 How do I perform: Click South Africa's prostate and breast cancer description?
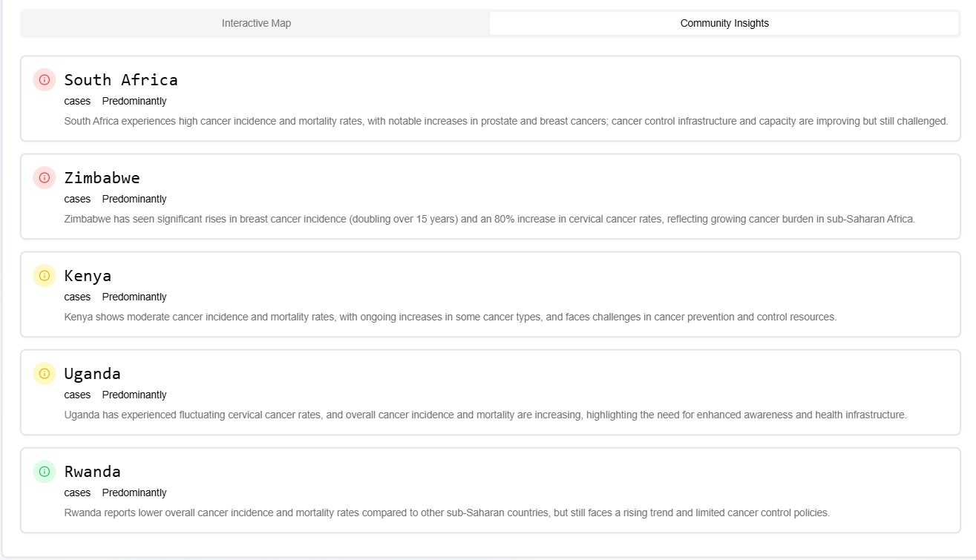click(x=506, y=121)
